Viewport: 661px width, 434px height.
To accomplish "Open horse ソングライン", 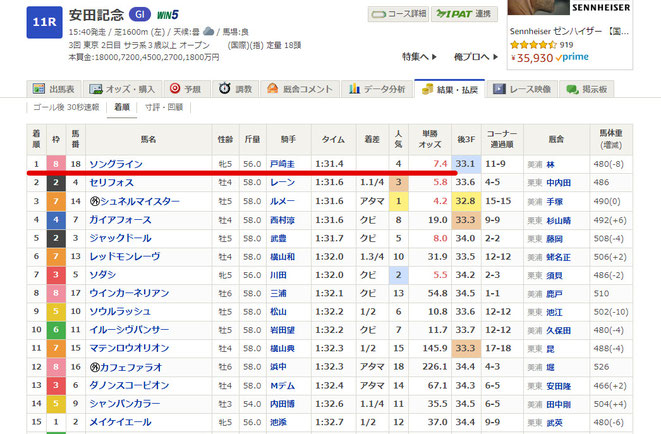I will [116, 164].
